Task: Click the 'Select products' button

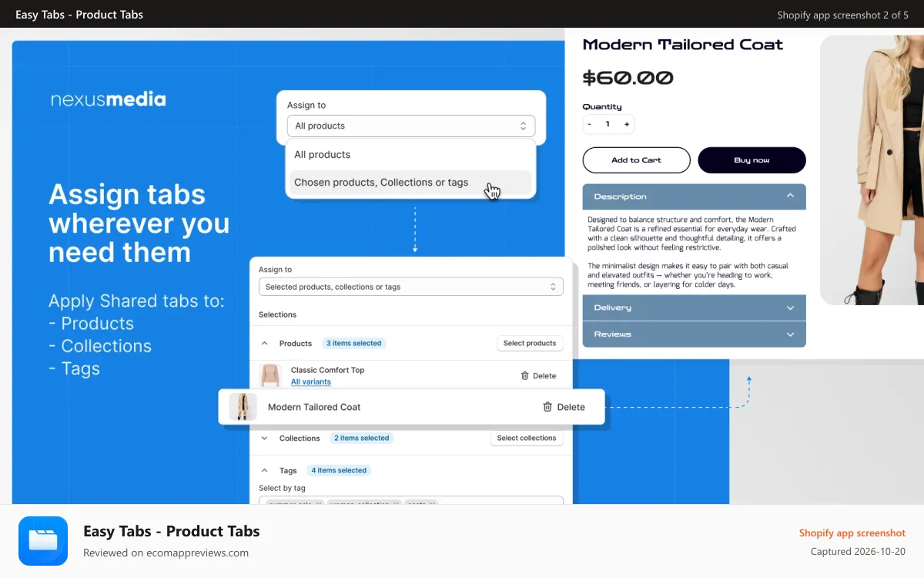Action: coord(530,343)
